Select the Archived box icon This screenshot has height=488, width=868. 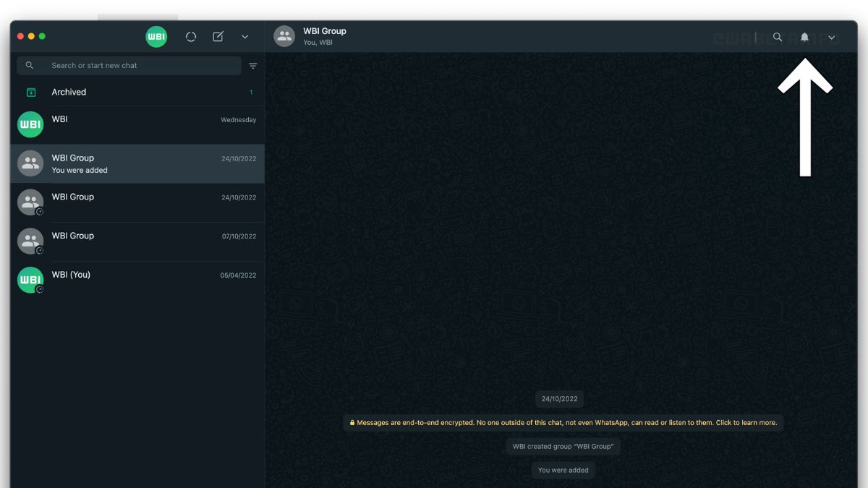[31, 93]
